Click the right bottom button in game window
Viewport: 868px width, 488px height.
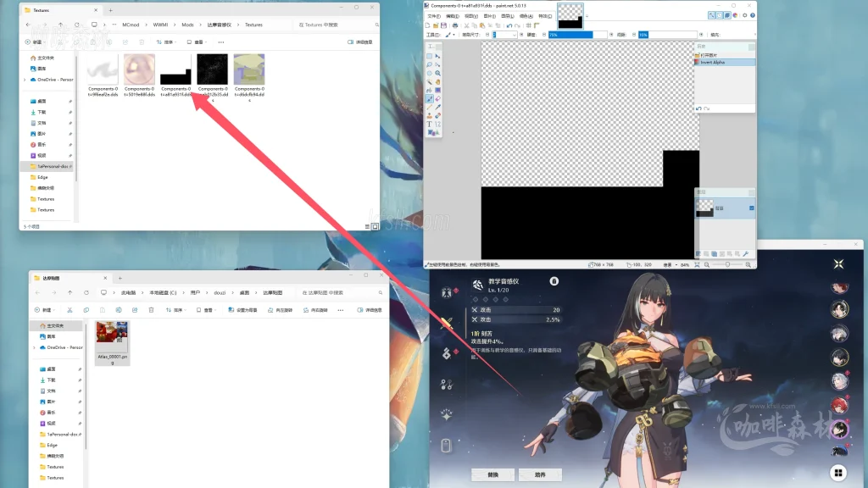[540, 474]
